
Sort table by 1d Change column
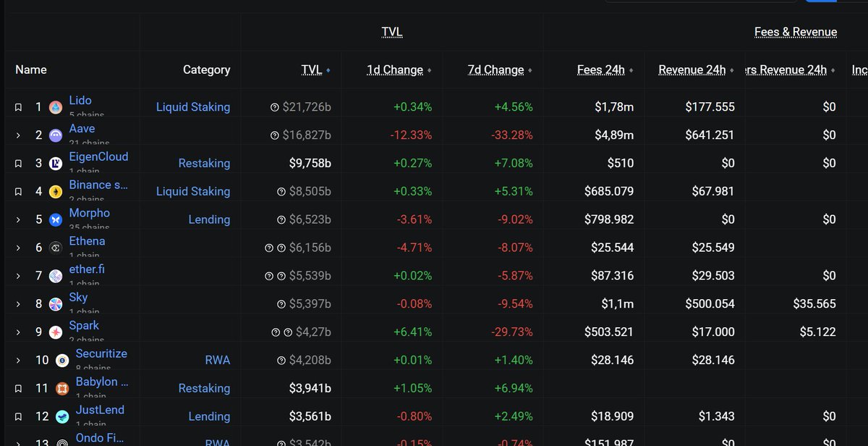(x=395, y=70)
